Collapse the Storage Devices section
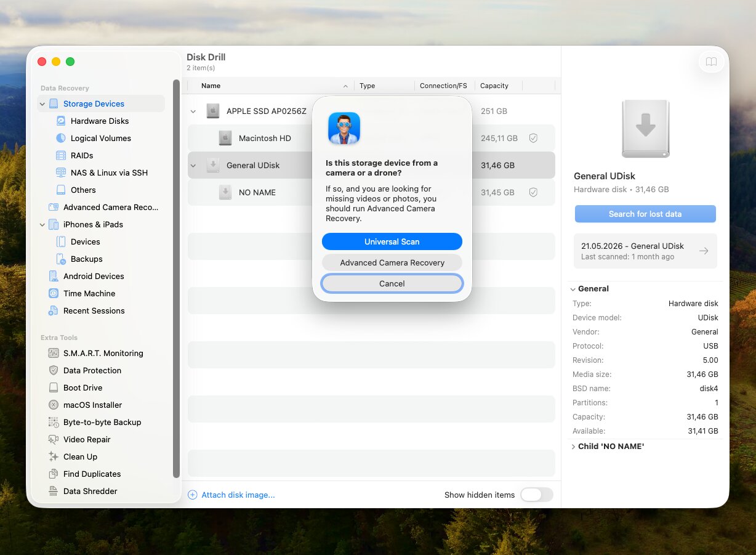The width and height of the screenshot is (756, 555). pyautogui.click(x=42, y=104)
